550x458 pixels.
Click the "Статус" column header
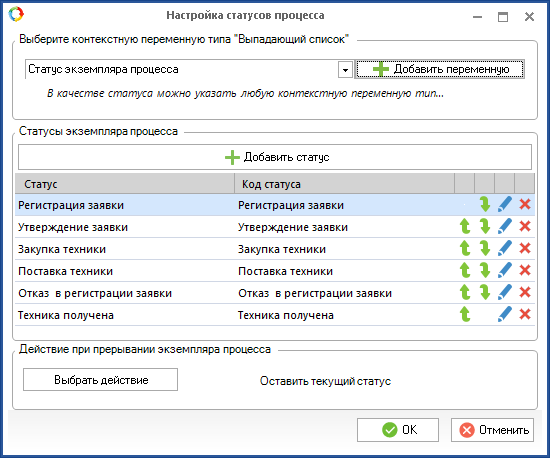[x=125, y=184]
